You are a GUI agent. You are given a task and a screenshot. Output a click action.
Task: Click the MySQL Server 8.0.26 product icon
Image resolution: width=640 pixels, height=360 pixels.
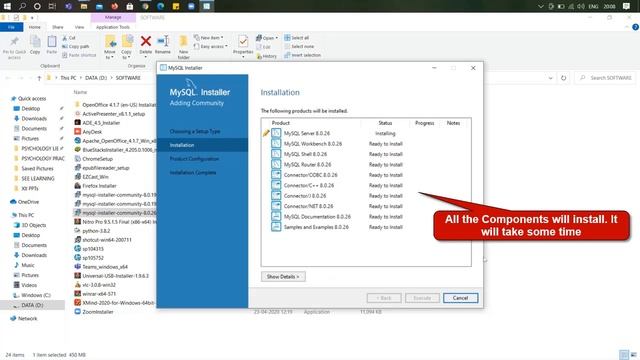276,133
